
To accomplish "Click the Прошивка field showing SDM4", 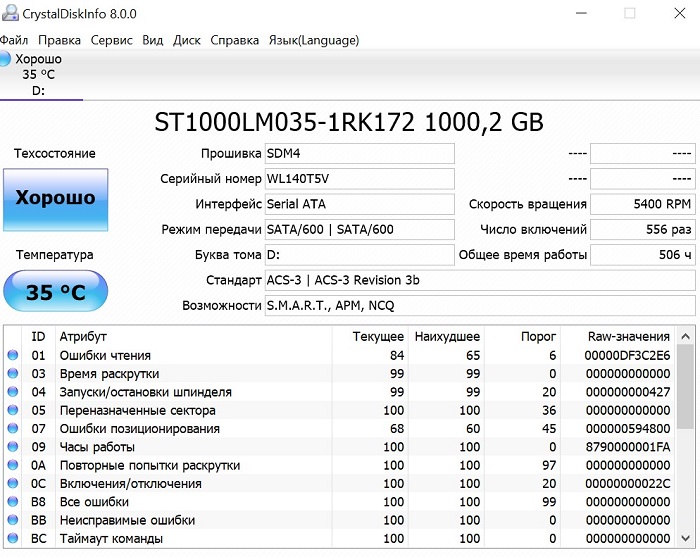I will coord(360,154).
